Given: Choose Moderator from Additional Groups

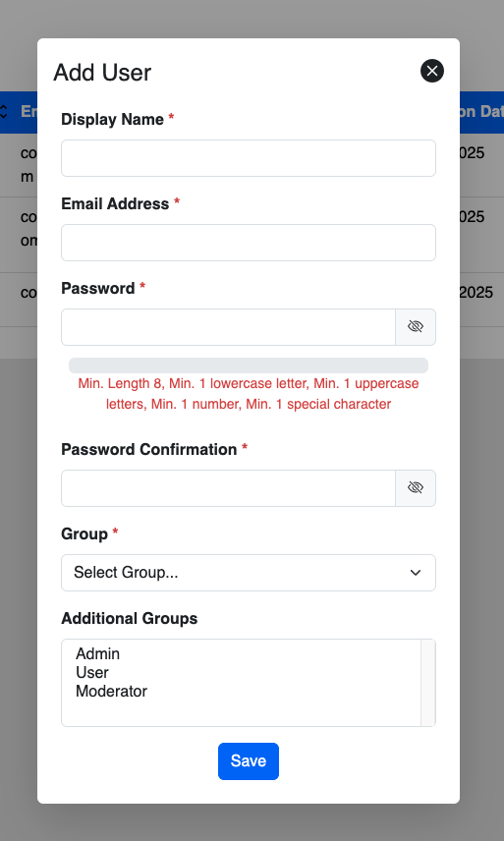Looking at the screenshot, I should 112,691.
